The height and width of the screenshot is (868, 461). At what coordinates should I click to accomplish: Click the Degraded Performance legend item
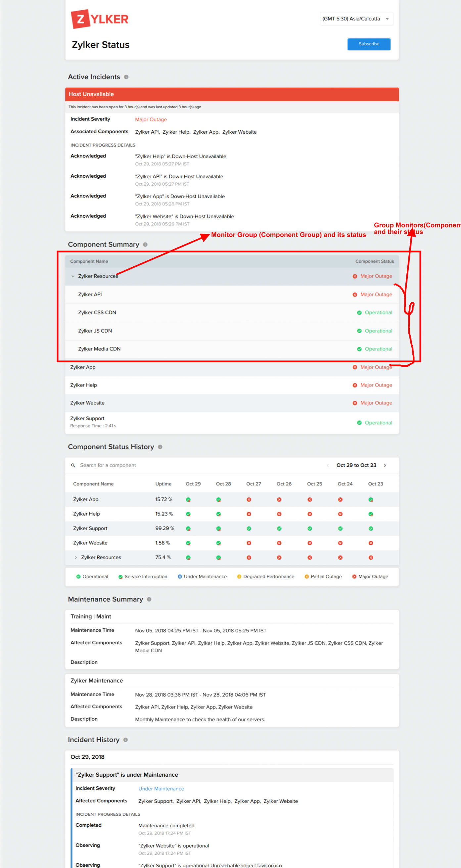click(265, 576)
